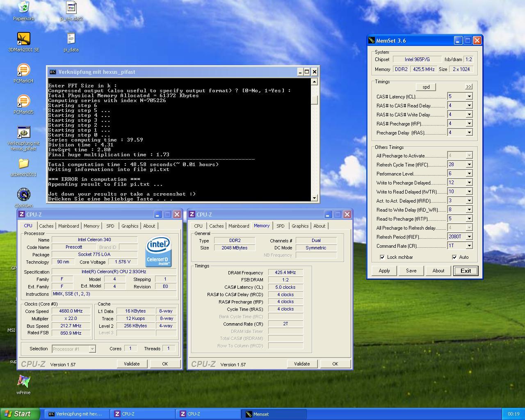Image resolution: width=525 pixels, height=420 pixels.
Task: Click the DRAM Frequency 425.4 MHz field
Action: click(285, 273)
